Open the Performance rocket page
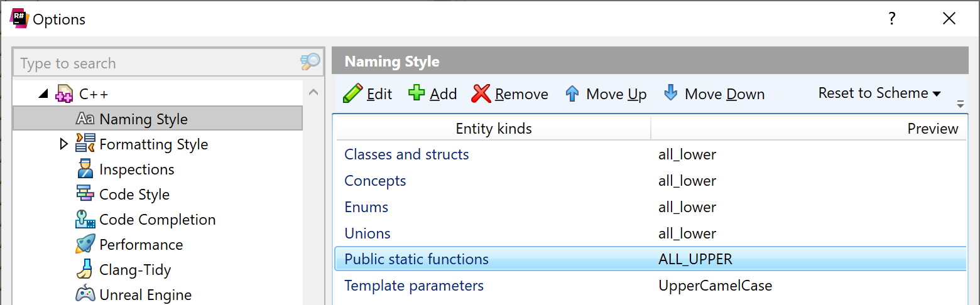The width and height of the screenshot is (980, 305). point(141,245)
